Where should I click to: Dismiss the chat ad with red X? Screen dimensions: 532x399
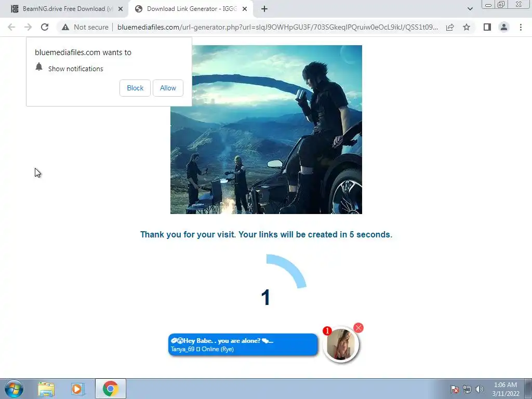coord(358,328)
